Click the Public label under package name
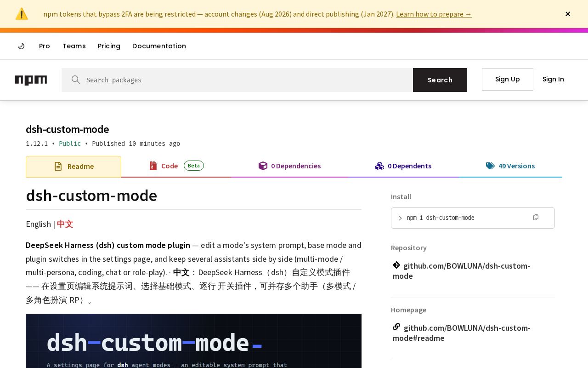 click(x=70, y=144)
